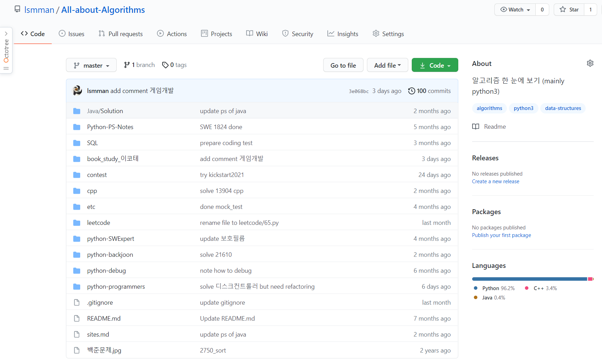602x364 pixels.
Task: Click the sites.md file icon
Action: [77, 335]
